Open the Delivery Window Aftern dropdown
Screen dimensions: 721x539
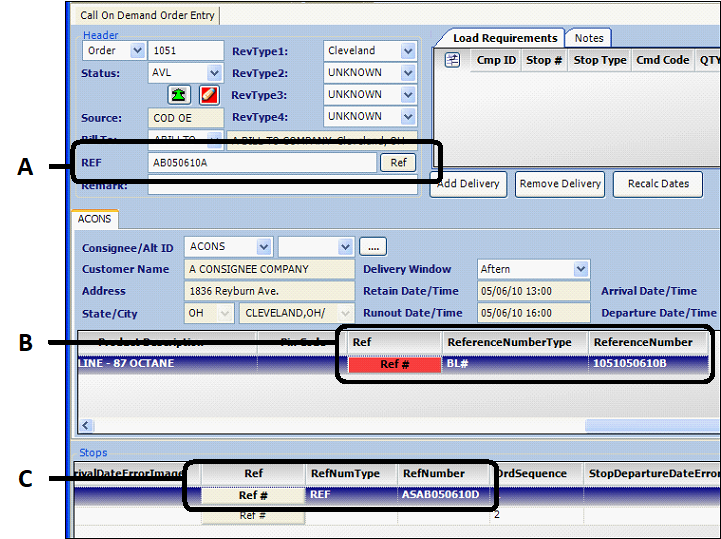tap(581, 269)
